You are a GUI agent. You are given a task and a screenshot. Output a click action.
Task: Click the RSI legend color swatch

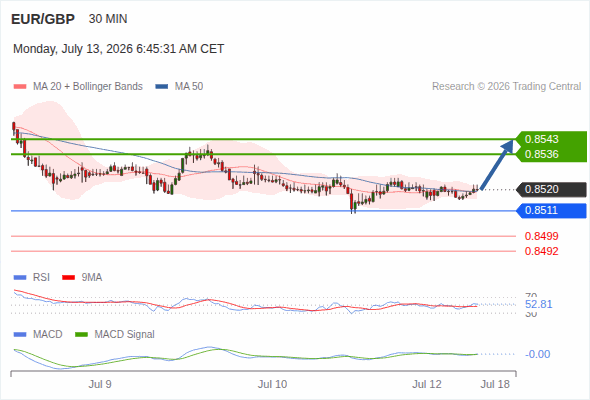click(20, 278)
